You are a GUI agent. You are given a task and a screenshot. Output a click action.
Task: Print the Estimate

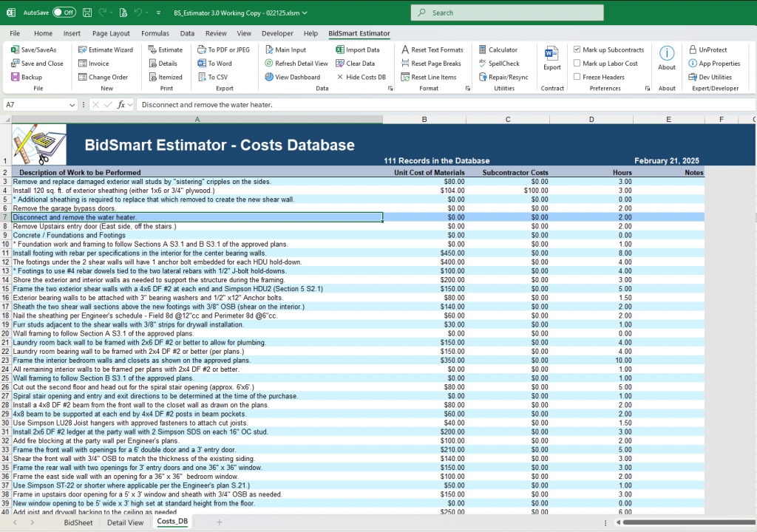coord(165,50)
